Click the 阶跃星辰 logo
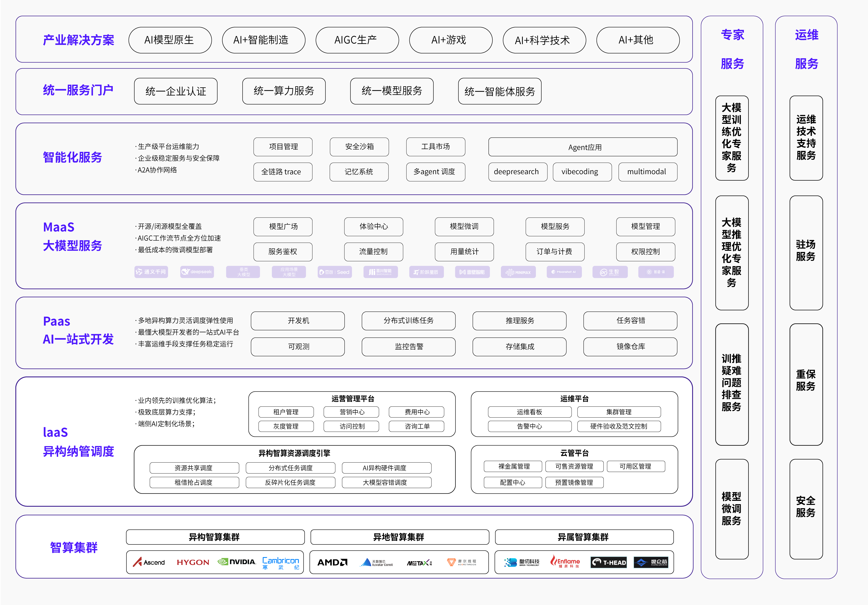Image resolution: width=868 pixels, height=605 pixels. [x=426, y=272]
